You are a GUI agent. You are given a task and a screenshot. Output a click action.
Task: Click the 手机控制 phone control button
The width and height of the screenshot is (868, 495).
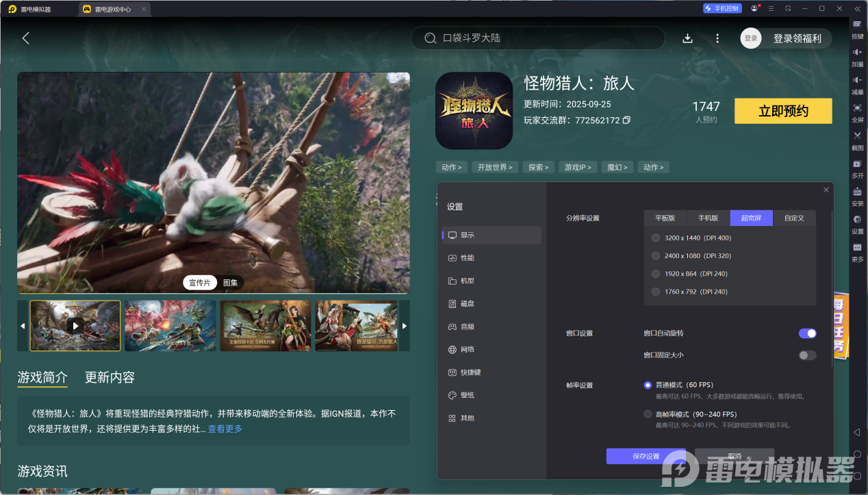(x=722, y=9)
